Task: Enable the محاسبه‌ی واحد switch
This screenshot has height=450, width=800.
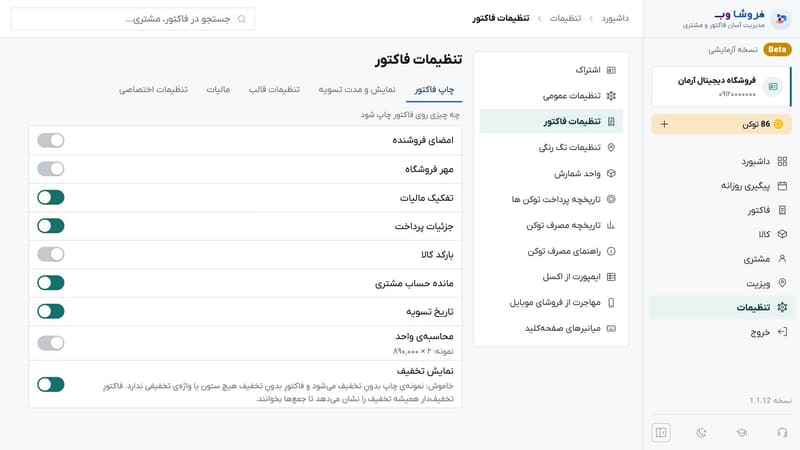Action: [x=51, y=343]
